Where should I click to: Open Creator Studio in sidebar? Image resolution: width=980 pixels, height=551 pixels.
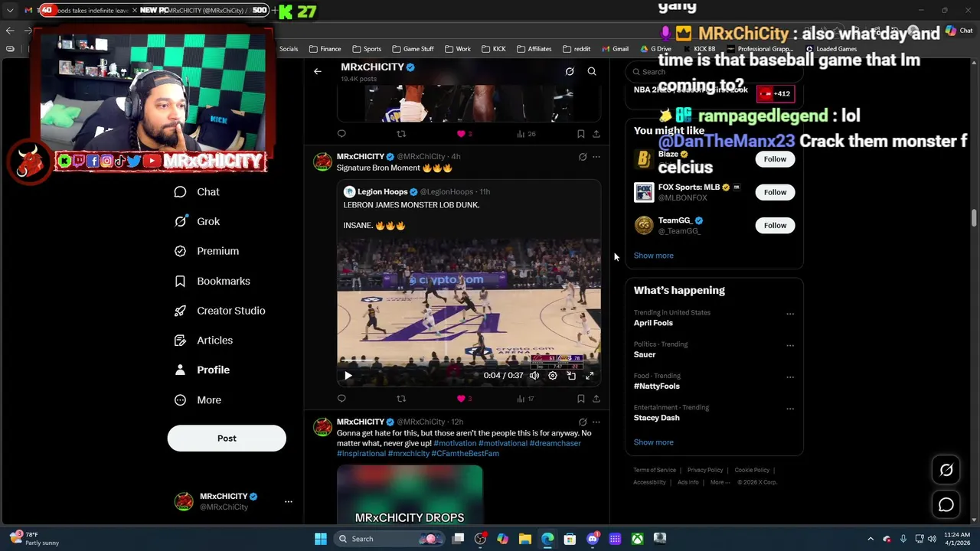pyautogui.click(x=220, y=311)
